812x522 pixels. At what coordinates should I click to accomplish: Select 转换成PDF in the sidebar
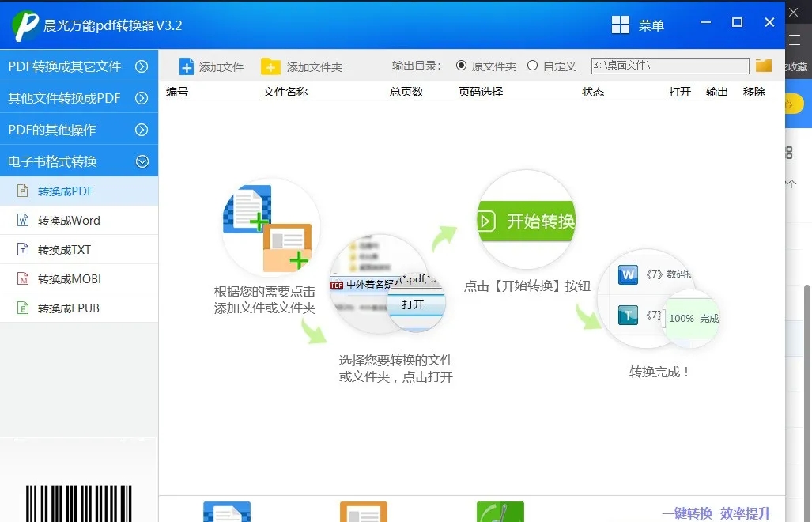tap(66, 191)
